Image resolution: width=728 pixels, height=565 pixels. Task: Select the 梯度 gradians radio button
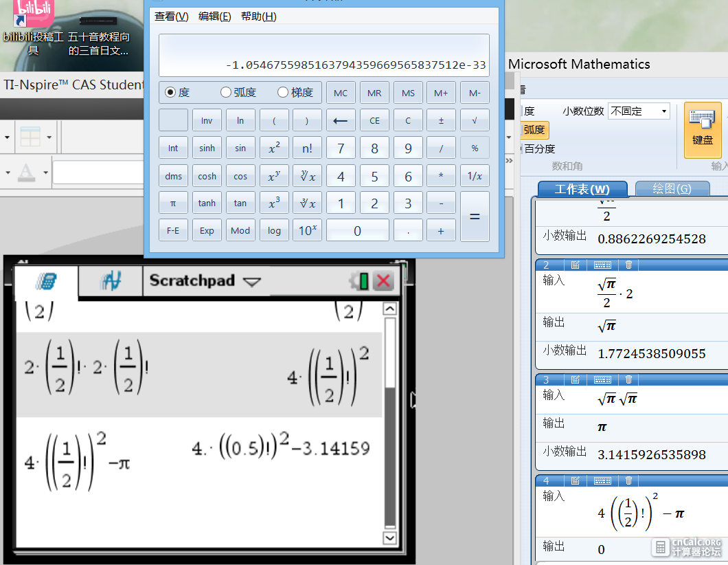[x=283, y=93]
